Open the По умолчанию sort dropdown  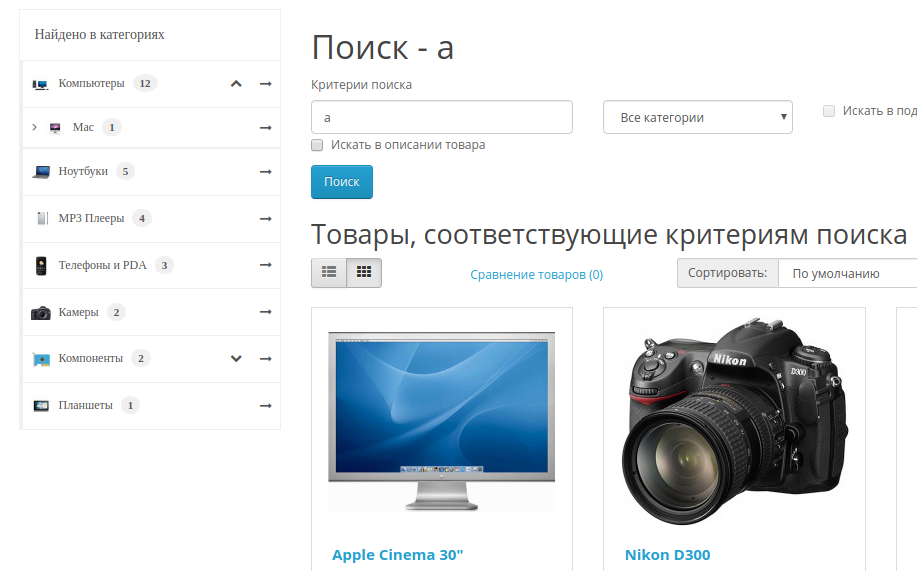pos(848,273)
